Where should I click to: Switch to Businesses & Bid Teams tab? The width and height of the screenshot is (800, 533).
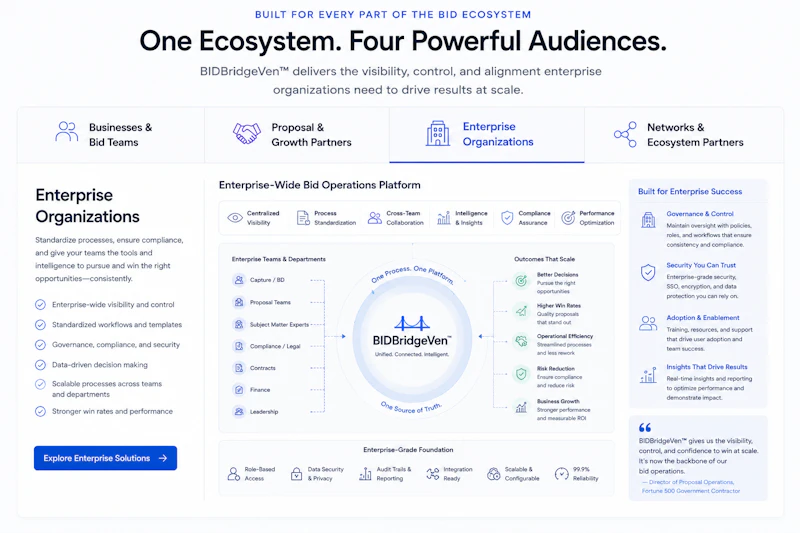click(x=111, y=135)
